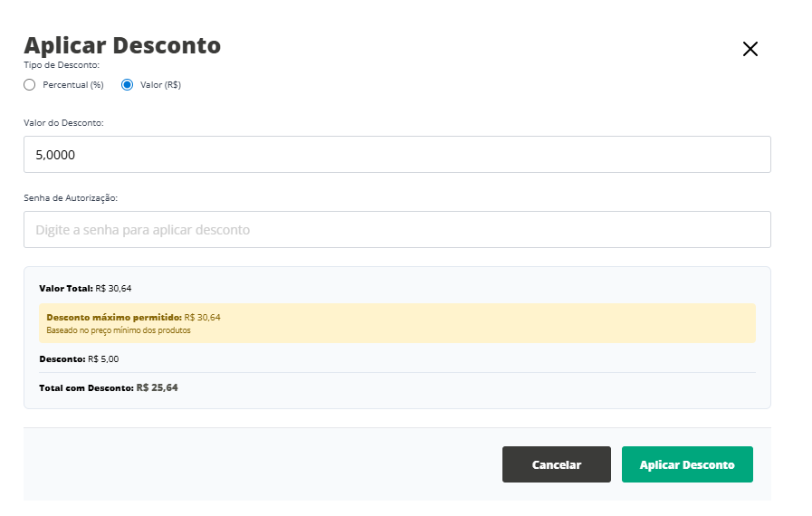The image size is (812, 516).
Task: Close the Aplicar Desconto dialog with X
Action: tap(750, 49)
